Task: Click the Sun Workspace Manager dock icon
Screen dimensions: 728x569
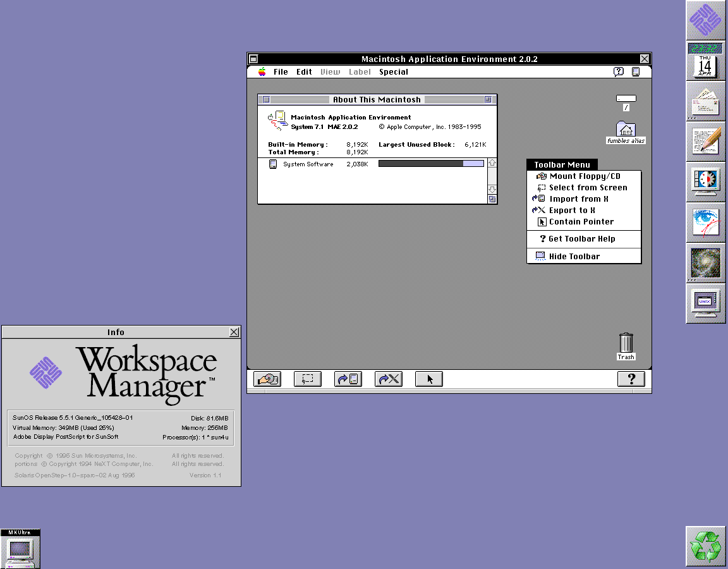Action: point(706,20)
